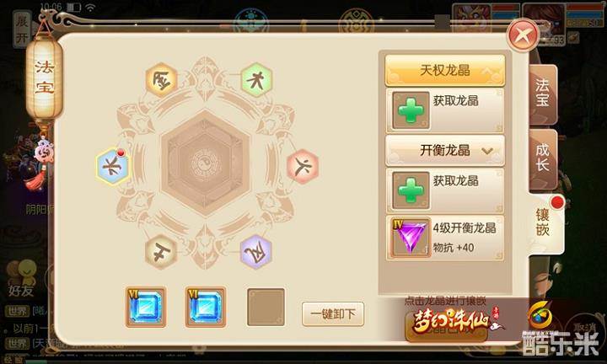607x364 pixels.
Task: Select the 4级开衡龙晶 purple gem
Action: coord(445,238)
